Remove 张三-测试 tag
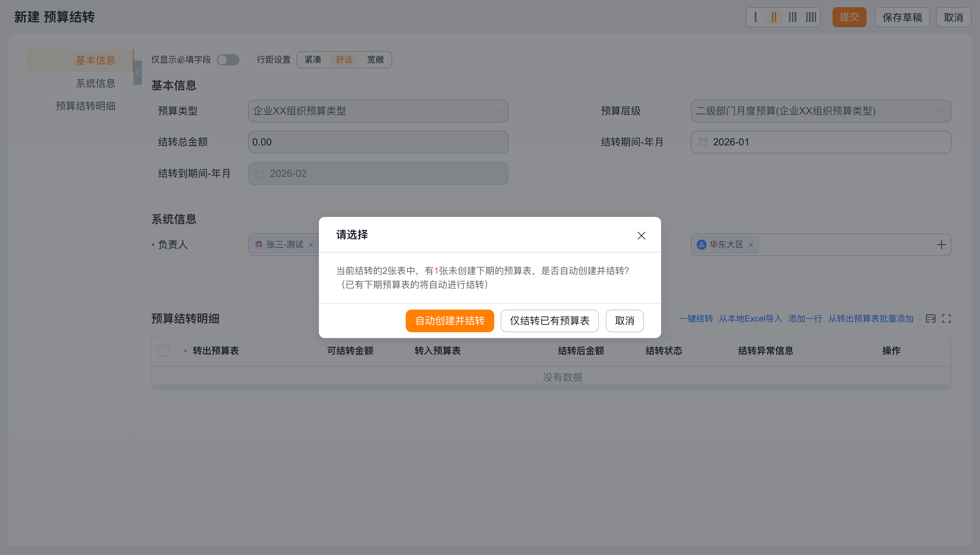 click(x=311, y=245)
